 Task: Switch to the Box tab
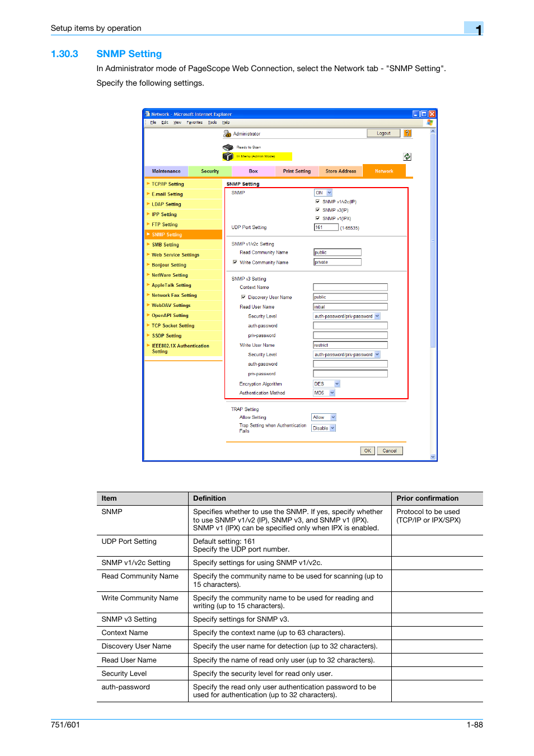(254, 171)
